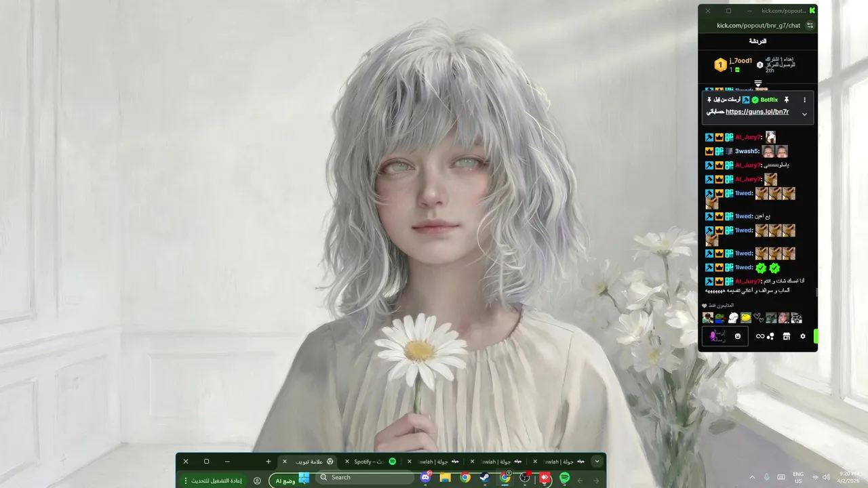Open the red app icon on taskbar
868x488 pixels.
(545, 478)
